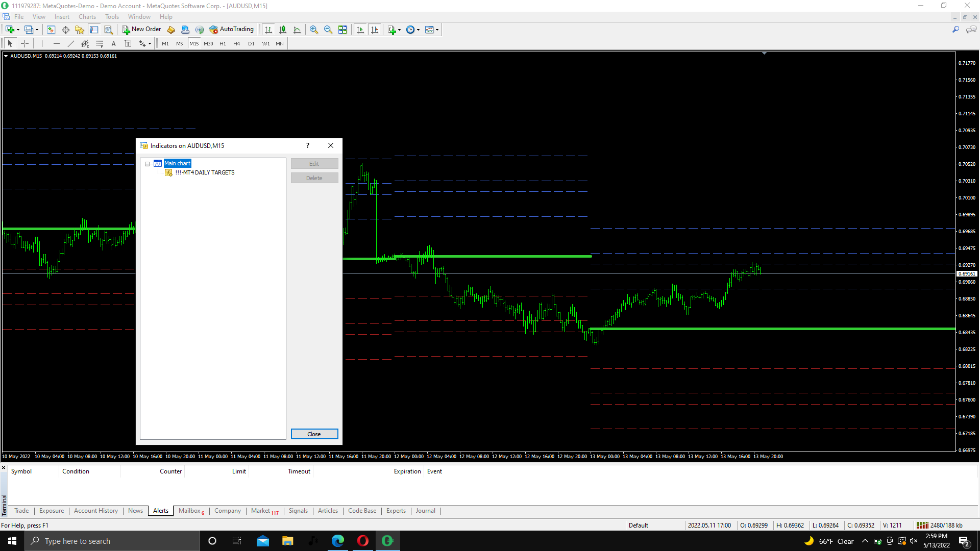The width and height of the screenshot is (980, 551).
Task: Click the New Order button
Action: click(141, 29)
